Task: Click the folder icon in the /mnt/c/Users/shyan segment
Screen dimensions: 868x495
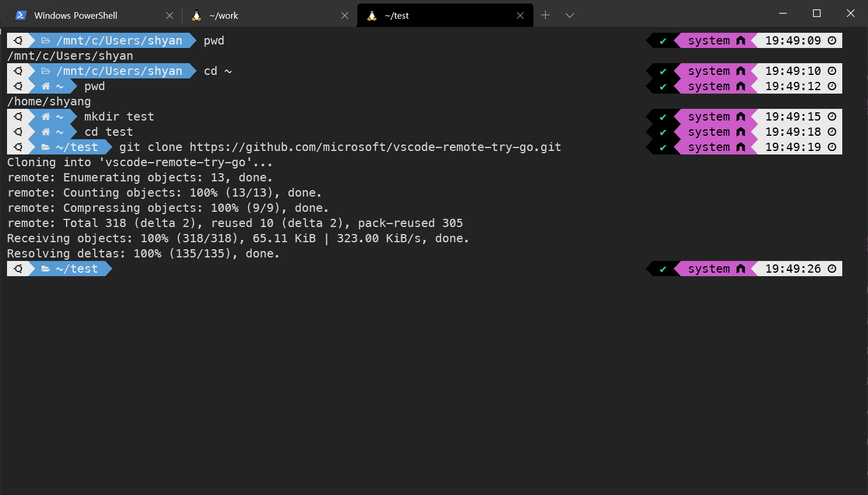Action: pos(45,40)
